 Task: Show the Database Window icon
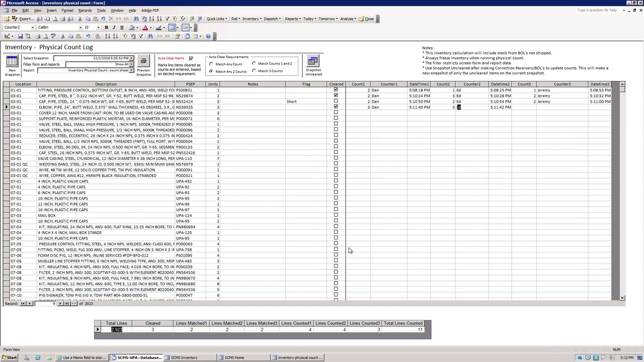tap(187, 36)
